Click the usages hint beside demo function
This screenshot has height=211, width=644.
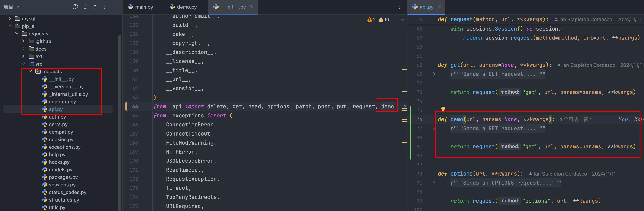pos(569,120)
